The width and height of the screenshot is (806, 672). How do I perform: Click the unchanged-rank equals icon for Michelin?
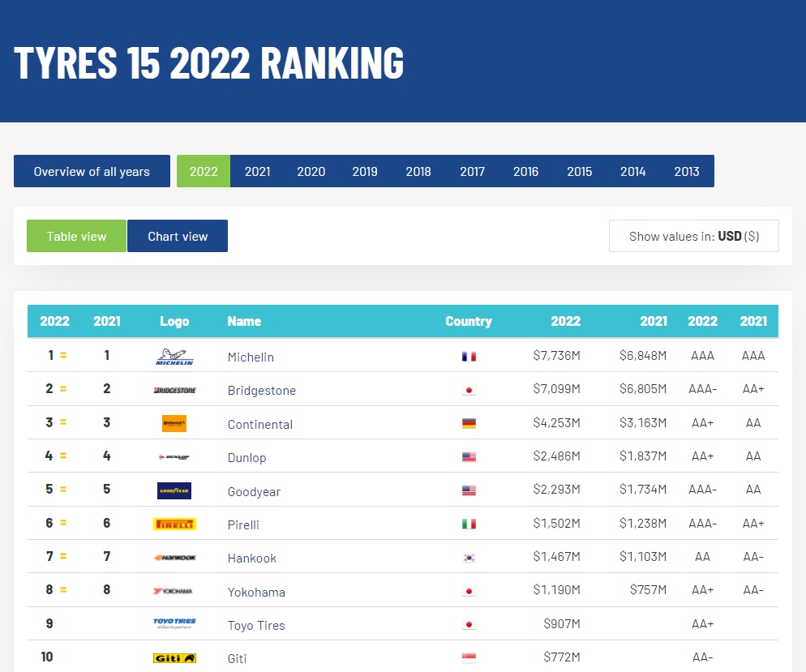point(63,355)
